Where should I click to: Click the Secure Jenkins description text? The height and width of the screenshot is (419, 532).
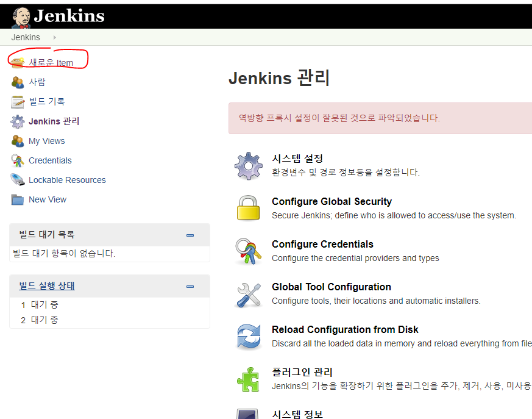[x=394, y=216]
